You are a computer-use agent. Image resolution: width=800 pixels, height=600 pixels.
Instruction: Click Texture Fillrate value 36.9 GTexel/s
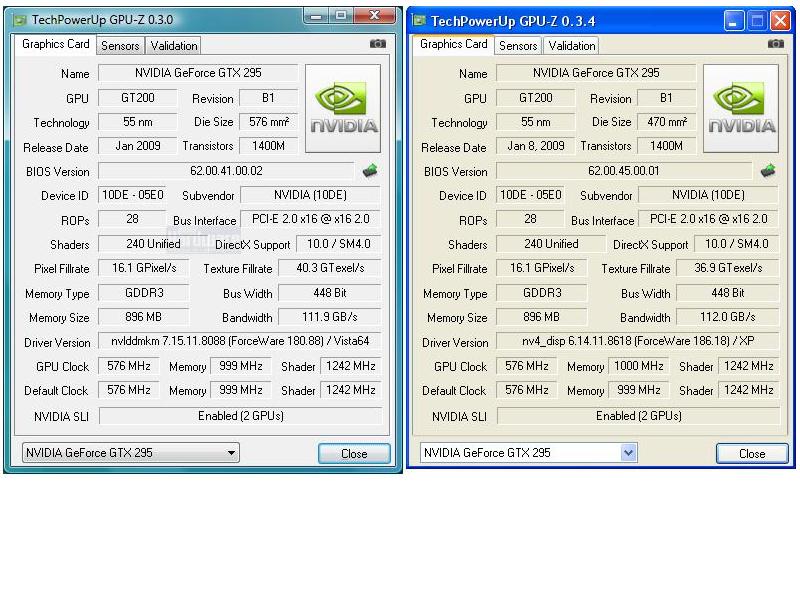[x=728, y=268]
